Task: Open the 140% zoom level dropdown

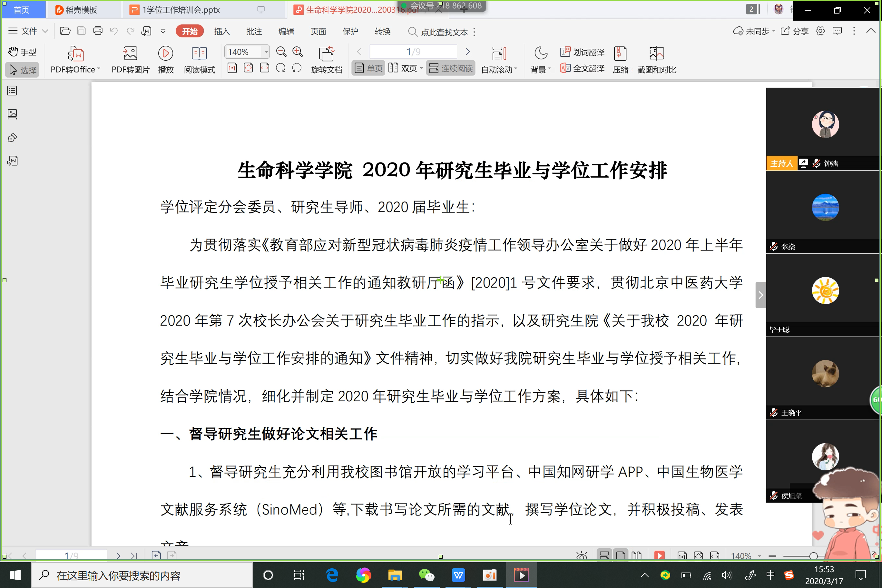Action: point(266,52)
